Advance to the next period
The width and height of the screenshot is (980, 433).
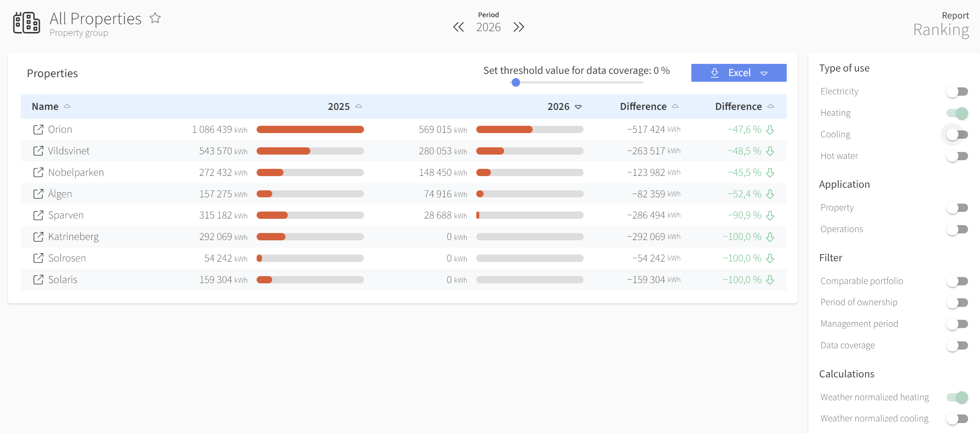pos(518,27)
